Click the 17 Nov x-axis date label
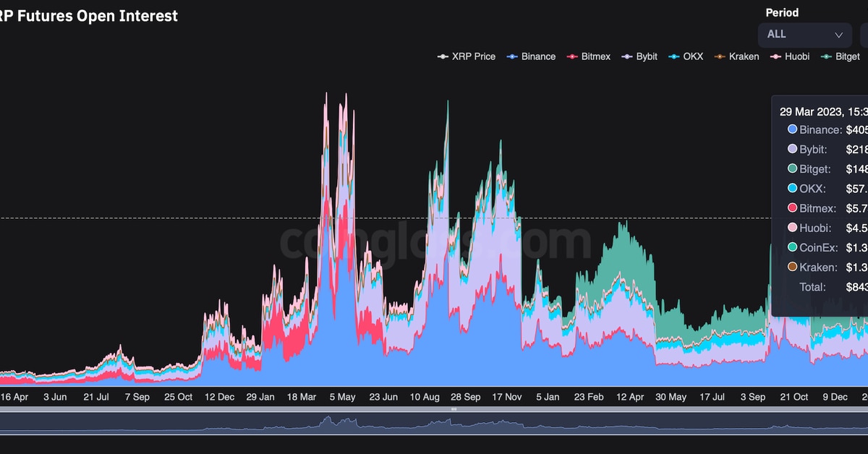The image size is (868, 454). (507, 397)
